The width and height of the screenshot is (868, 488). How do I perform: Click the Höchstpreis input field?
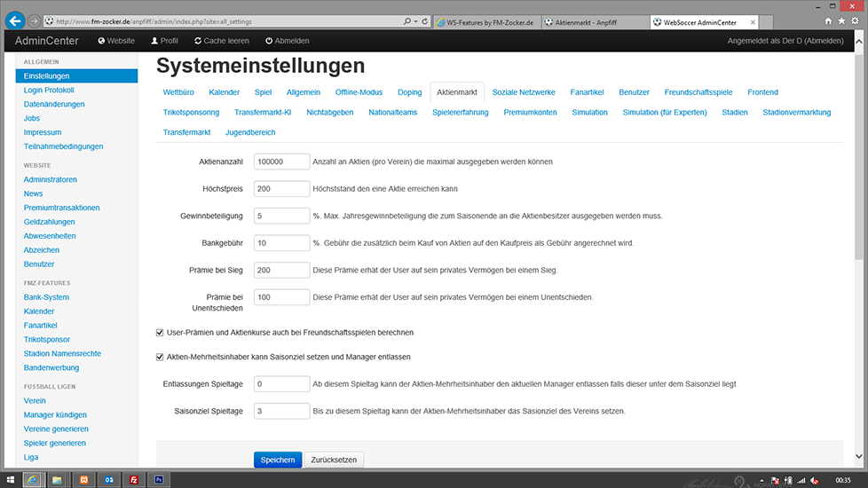[281, 189]
